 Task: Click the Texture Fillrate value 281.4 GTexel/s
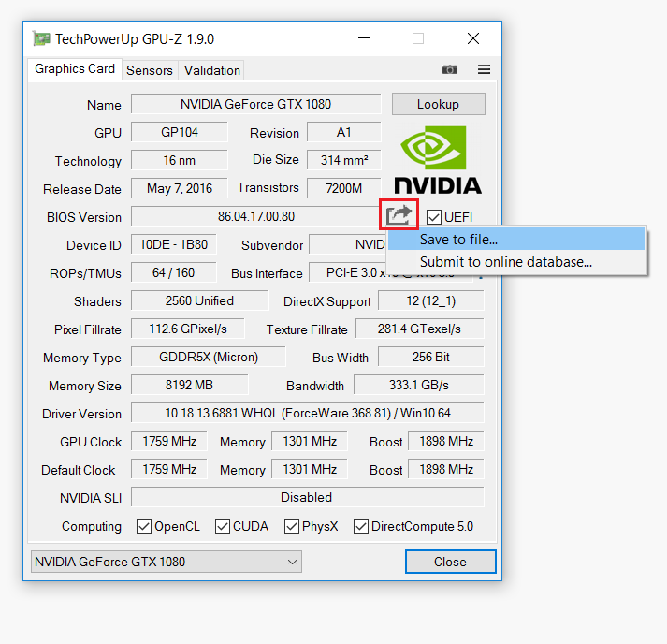click(419, 329)
